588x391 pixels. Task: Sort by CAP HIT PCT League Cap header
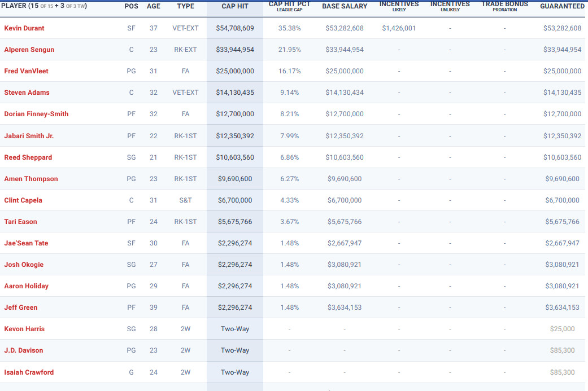pyautogui.click(x=290, y=6)
